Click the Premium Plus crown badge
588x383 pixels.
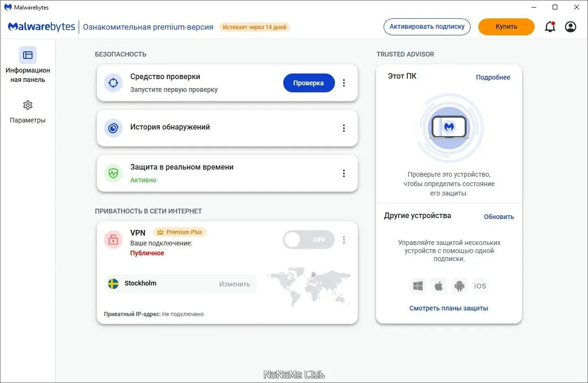[x=180, y=232]
